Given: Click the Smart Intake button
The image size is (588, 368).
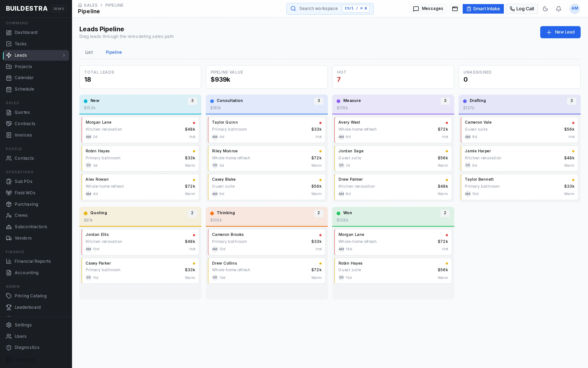Looking at the screenshot, I should pyautogui.click(x=483, y=9).
